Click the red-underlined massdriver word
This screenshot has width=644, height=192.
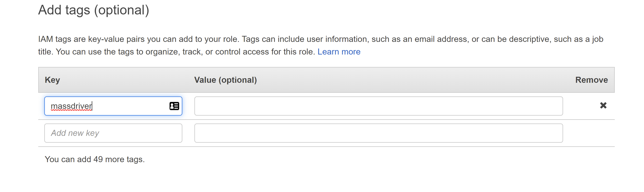[x=71, y=106]
